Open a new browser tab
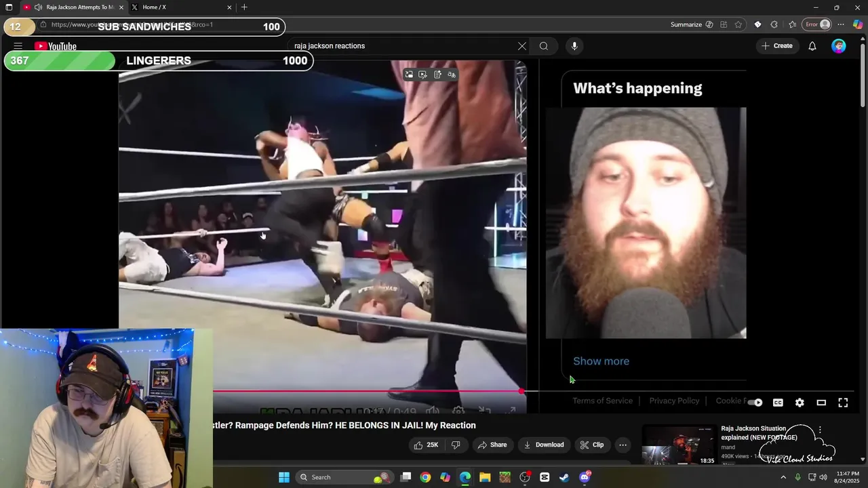The width and height of the screenshot is (868, 488). tap(244, 7)
